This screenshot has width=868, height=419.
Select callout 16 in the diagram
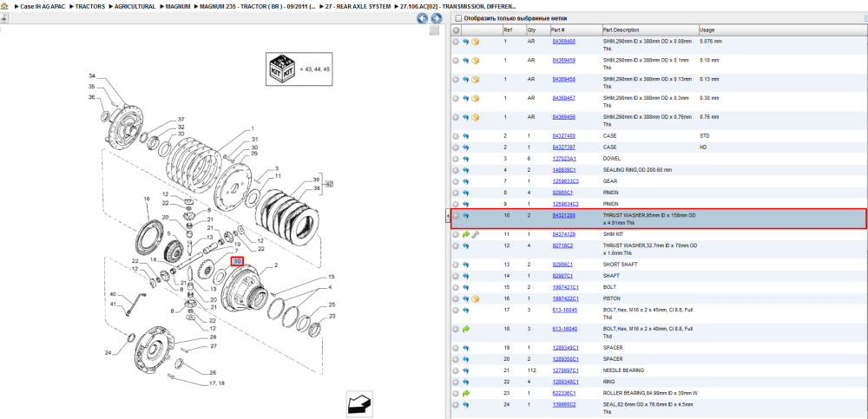[147, 198]
